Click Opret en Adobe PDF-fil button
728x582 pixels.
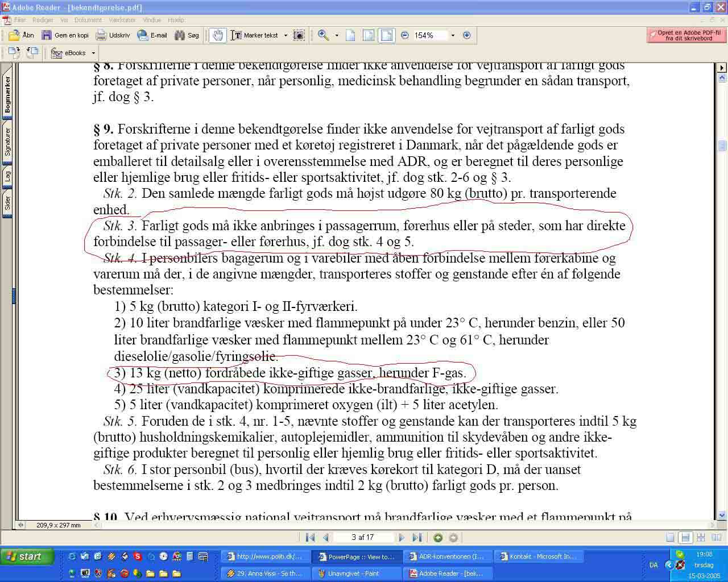click(x=686, y=35)
